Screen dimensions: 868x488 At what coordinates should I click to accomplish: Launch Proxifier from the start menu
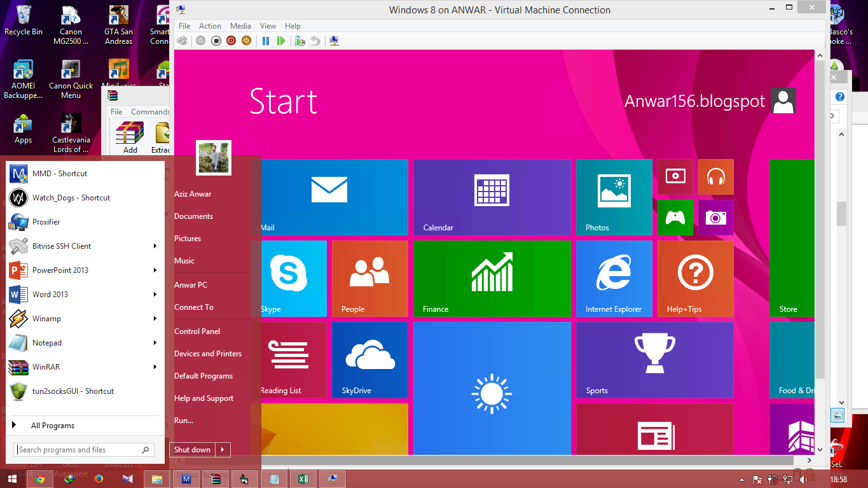[x=85, y=222]
